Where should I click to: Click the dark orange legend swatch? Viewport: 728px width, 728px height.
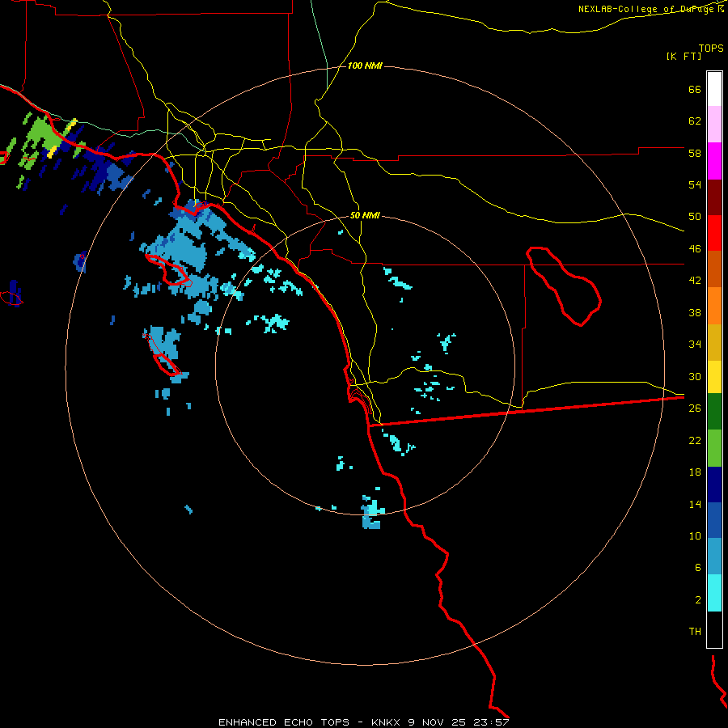pos(714,269)
